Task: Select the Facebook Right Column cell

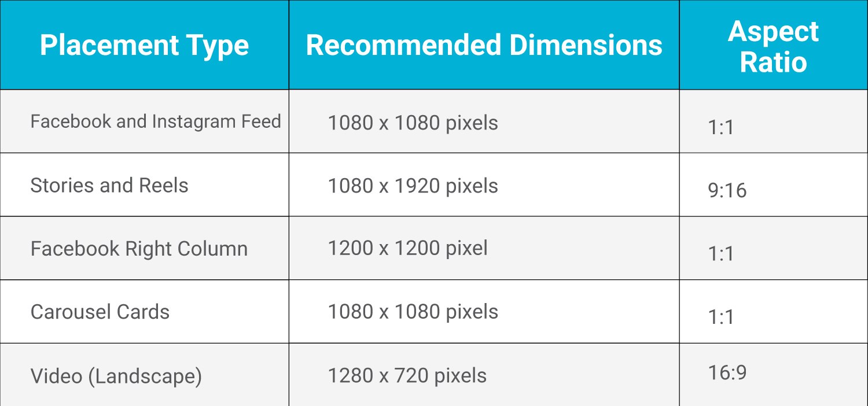Action: [x=139, y=249]
